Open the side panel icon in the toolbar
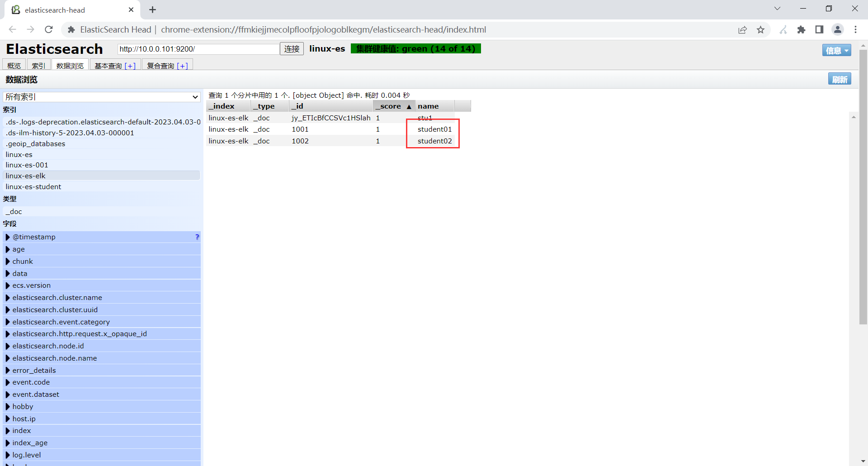The width and height of the screenshot is (868, 466). coord(819,29)
